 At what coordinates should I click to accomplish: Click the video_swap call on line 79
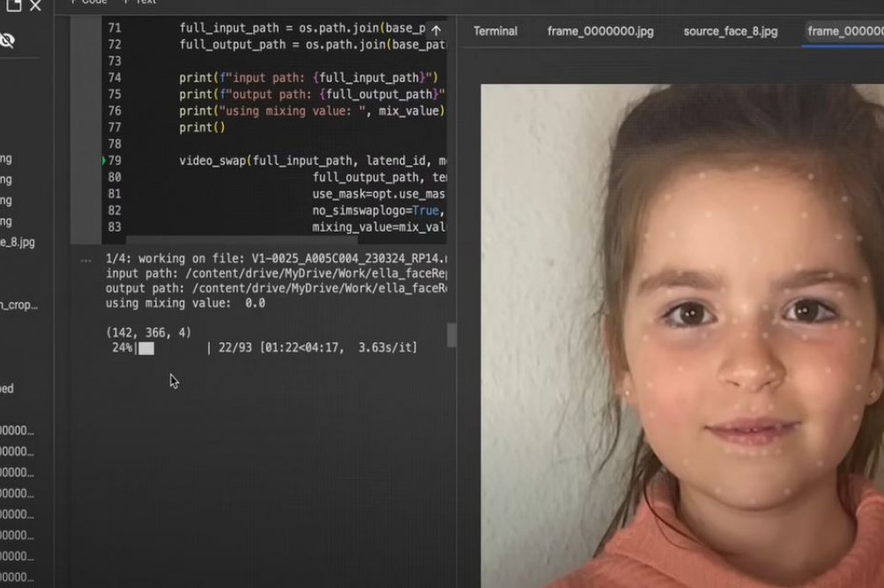click(x=313, y=160)
